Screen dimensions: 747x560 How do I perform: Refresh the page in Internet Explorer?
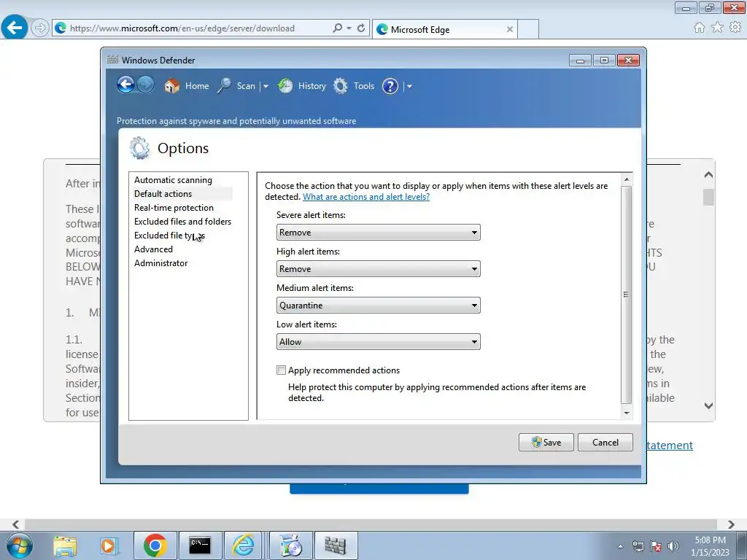[361, 28]
